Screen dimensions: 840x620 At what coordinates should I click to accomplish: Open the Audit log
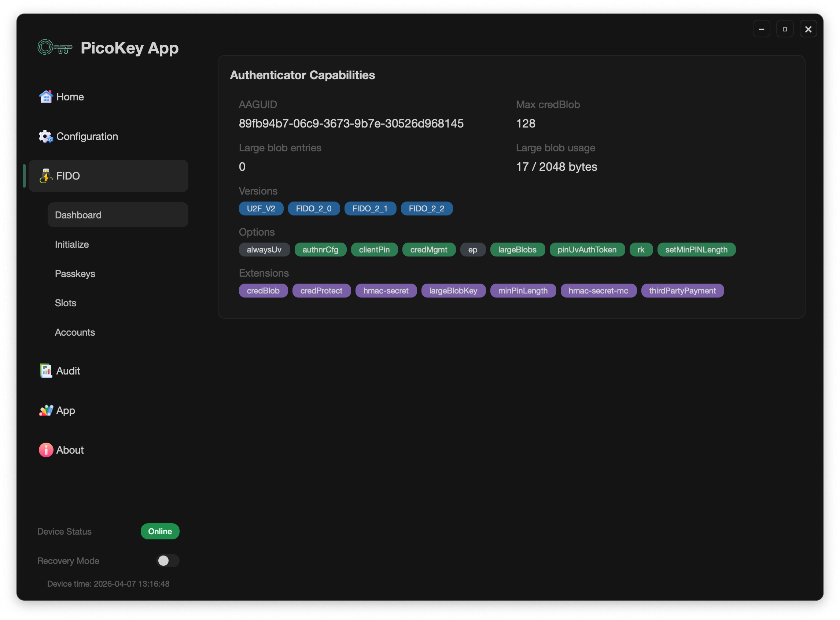(x=68, y=371)
